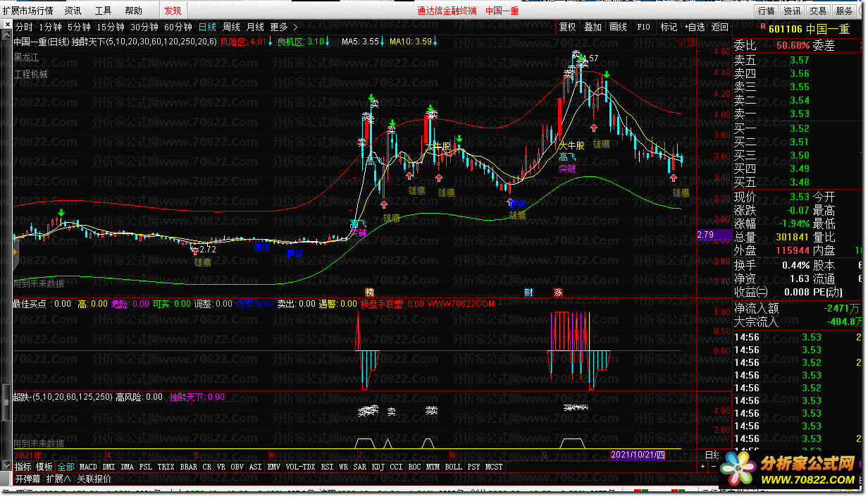Image resolution: width=868 pixels, height=497 pixels.
Task: Select the VOL-TDX indicator tab
Action: 300,467
